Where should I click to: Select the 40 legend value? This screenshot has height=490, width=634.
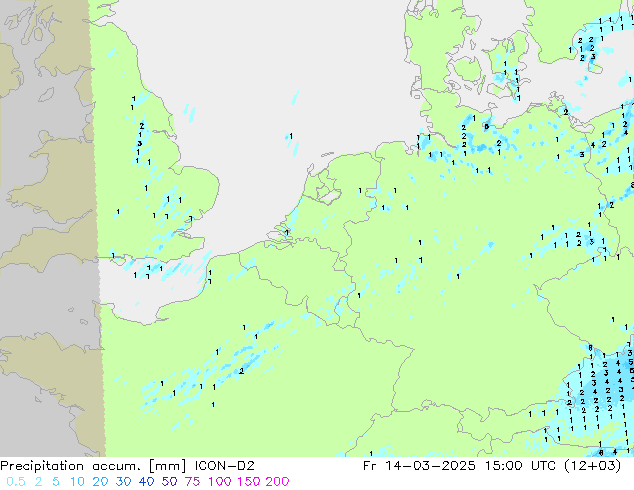point(146,482)
